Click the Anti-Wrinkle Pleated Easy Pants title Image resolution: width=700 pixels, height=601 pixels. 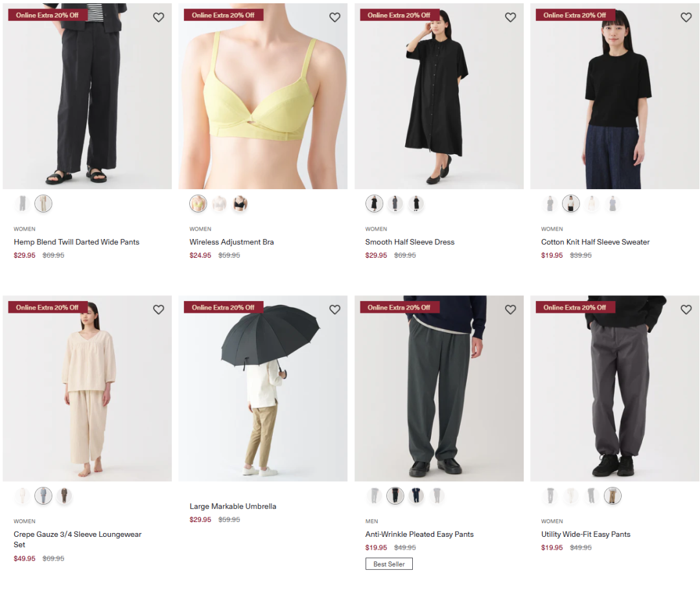tap(419, 534)
